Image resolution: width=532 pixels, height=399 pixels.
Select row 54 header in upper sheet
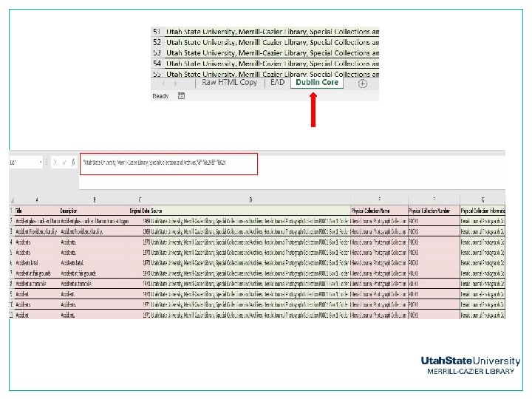(x=157, y=63)
